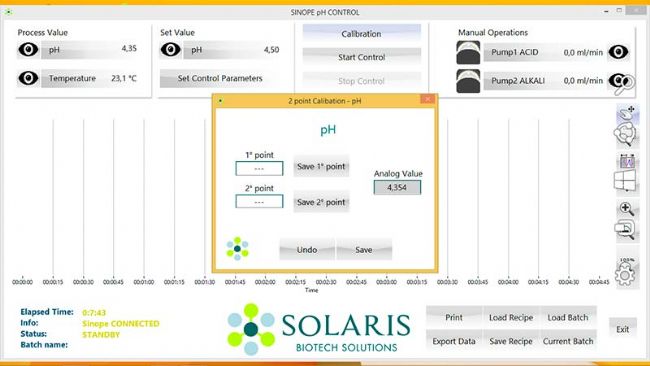The image size is (650, 366).
Task: Click the 1° point input field
Action: [260, 169]
